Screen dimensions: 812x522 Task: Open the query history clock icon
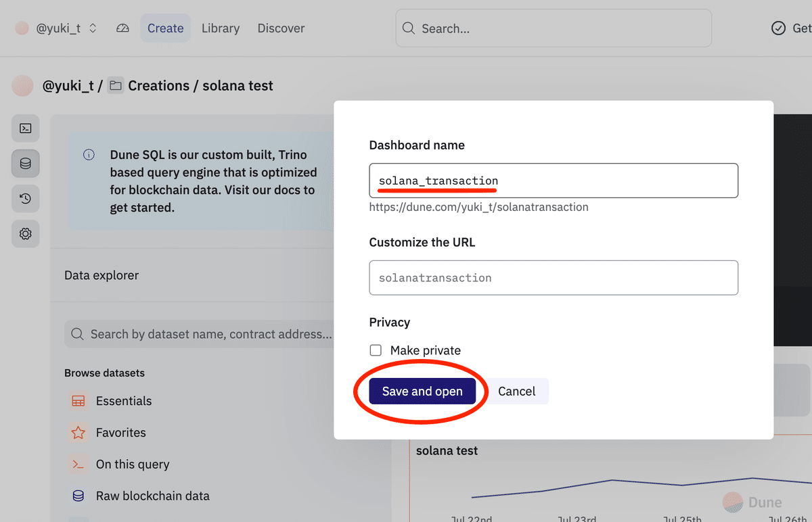click(x=26, y=199)
